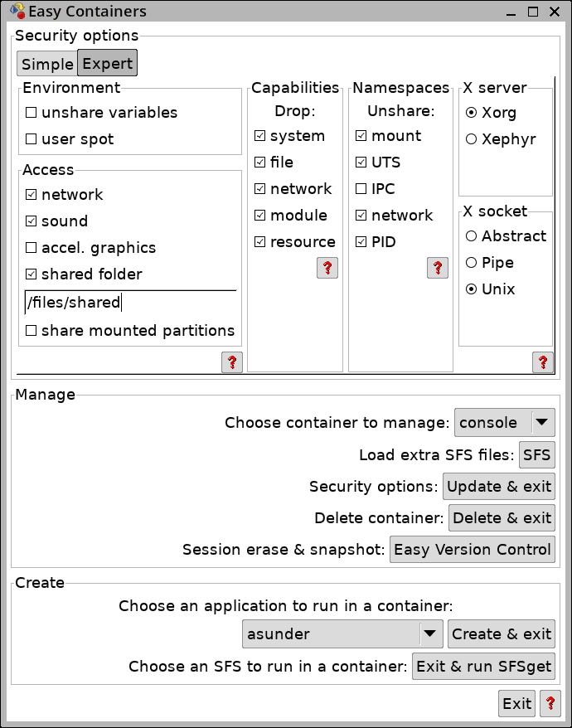Click Easy Version Control button
Screen dimensions: 572x728
coord(473,549)
